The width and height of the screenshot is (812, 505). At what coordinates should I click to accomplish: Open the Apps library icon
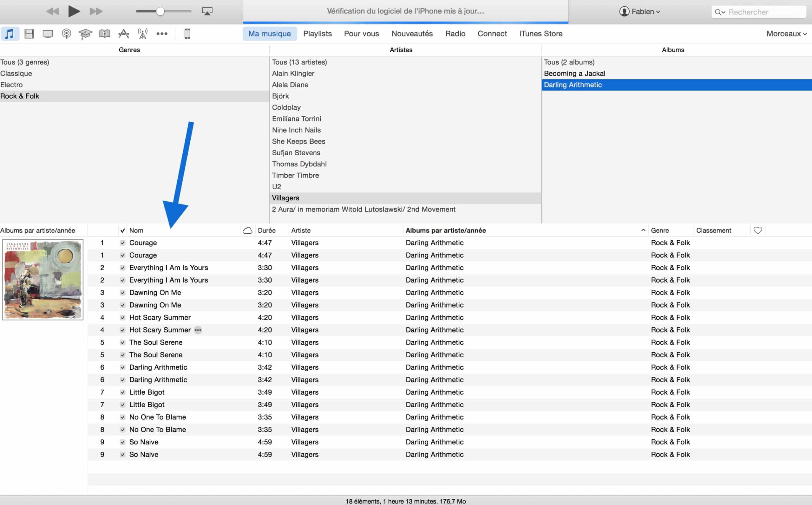124,34
